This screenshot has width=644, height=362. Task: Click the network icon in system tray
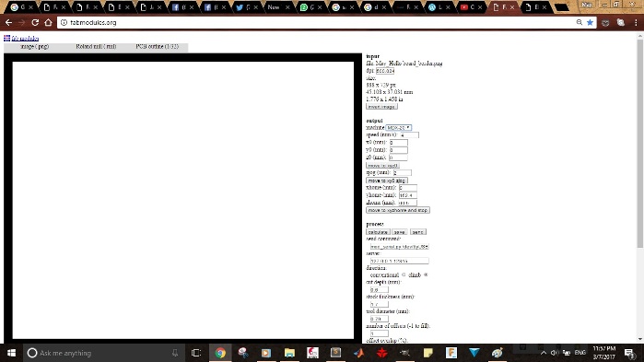click(567, 353)
